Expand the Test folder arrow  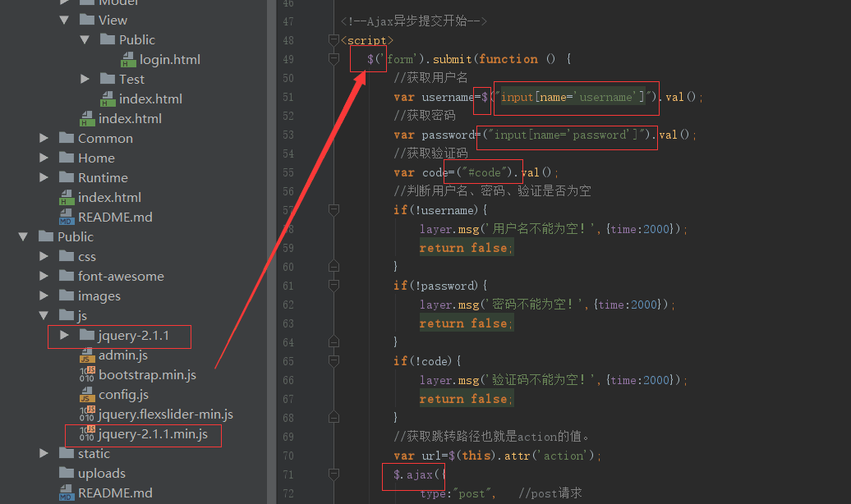click(85, 79)
